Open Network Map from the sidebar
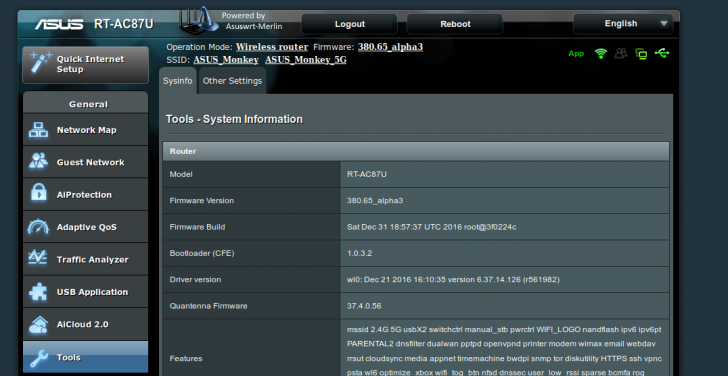This screenshot has width=728, height=376. [x=85, y=130]
